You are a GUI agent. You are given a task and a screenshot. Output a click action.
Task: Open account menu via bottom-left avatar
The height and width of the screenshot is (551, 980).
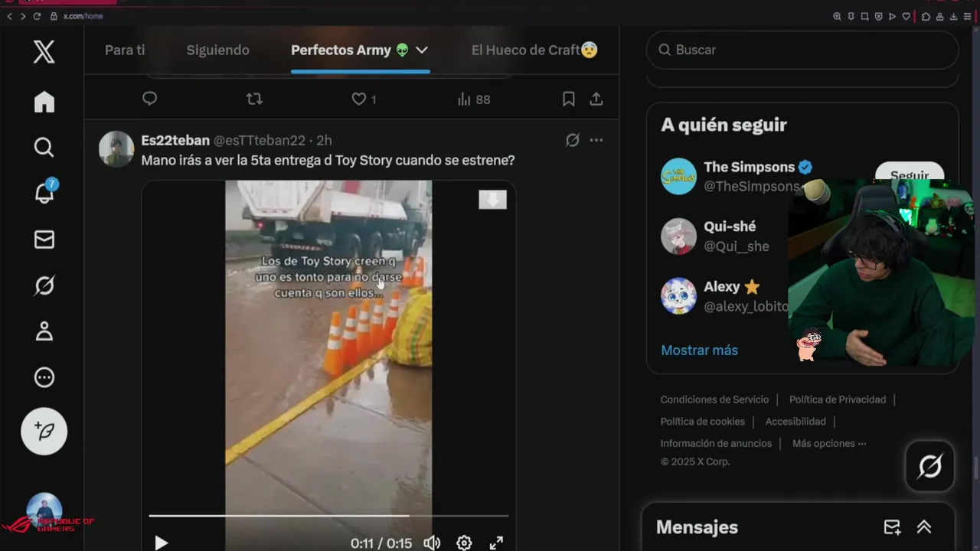coord(44,510)
